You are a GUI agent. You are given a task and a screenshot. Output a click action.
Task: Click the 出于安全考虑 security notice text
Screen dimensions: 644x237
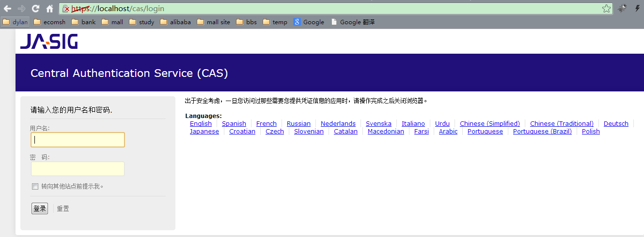click(307, 101)
